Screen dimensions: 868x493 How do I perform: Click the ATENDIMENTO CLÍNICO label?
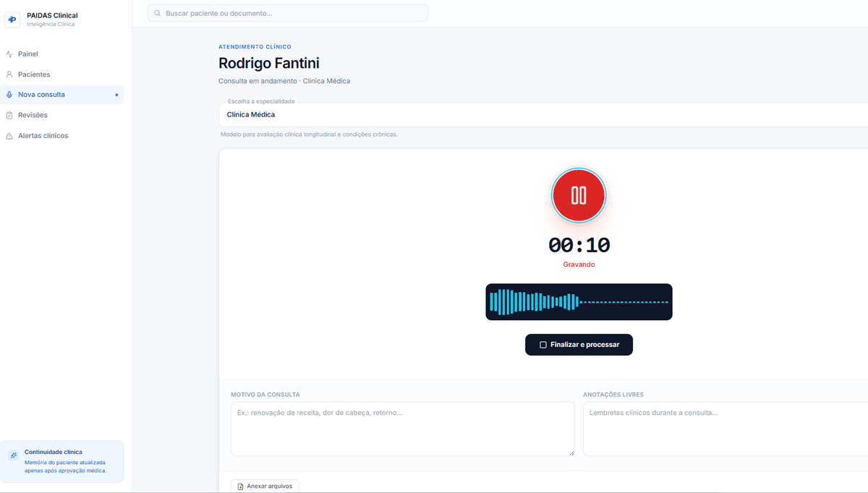point(255,47)
